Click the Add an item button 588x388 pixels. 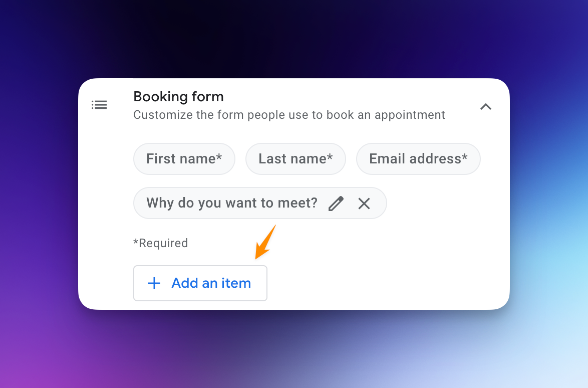coord(200,283)
